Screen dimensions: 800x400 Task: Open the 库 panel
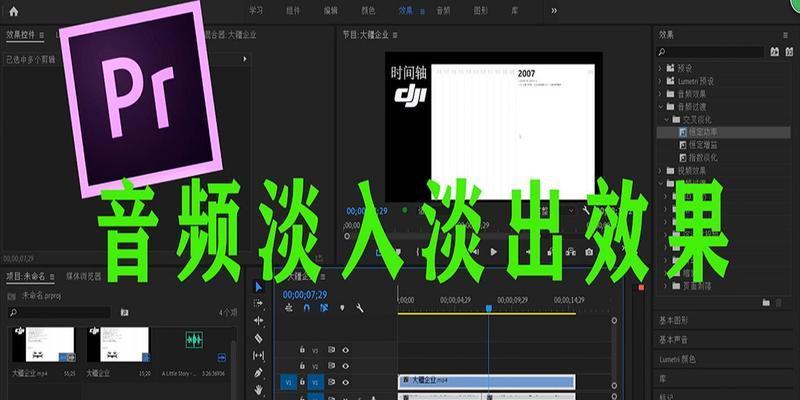663,379
